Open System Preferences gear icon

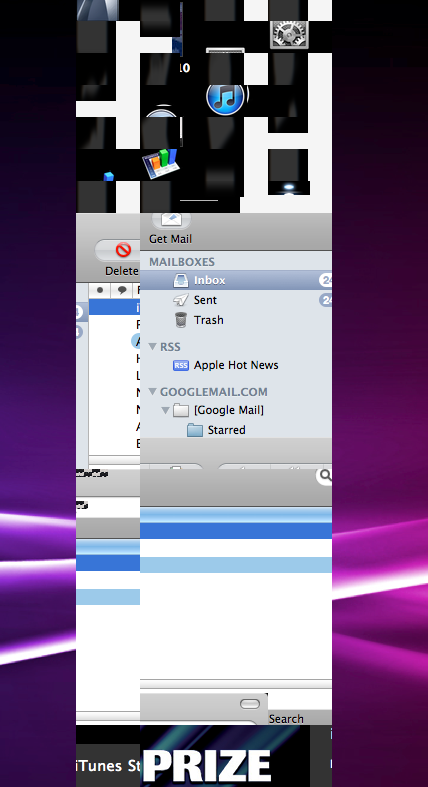coord(289,33)
